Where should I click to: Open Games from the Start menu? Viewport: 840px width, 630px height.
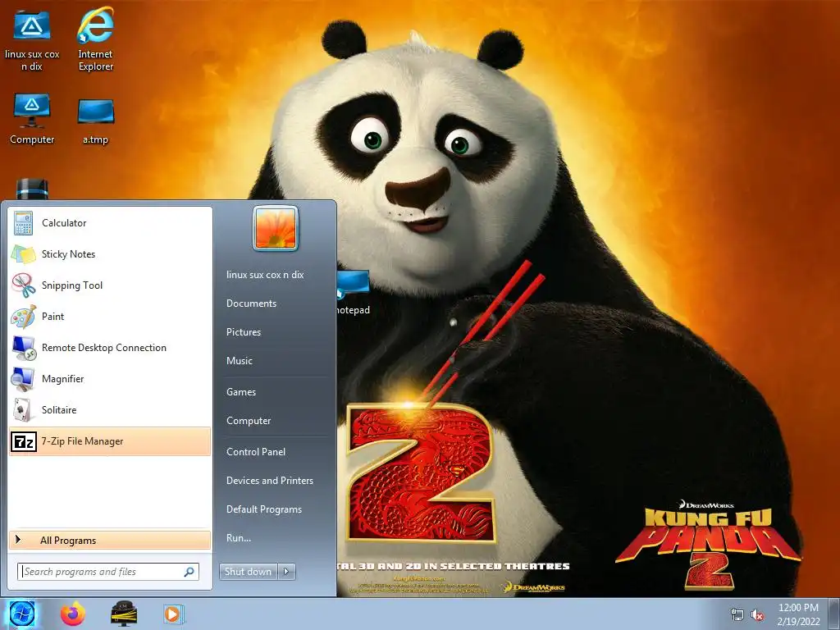coord(241,392)
